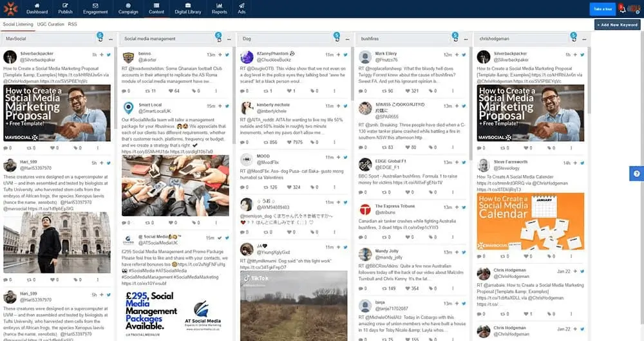Click the chrishodgeman column scrollbar
644x341 pixels.
(589, 80)
